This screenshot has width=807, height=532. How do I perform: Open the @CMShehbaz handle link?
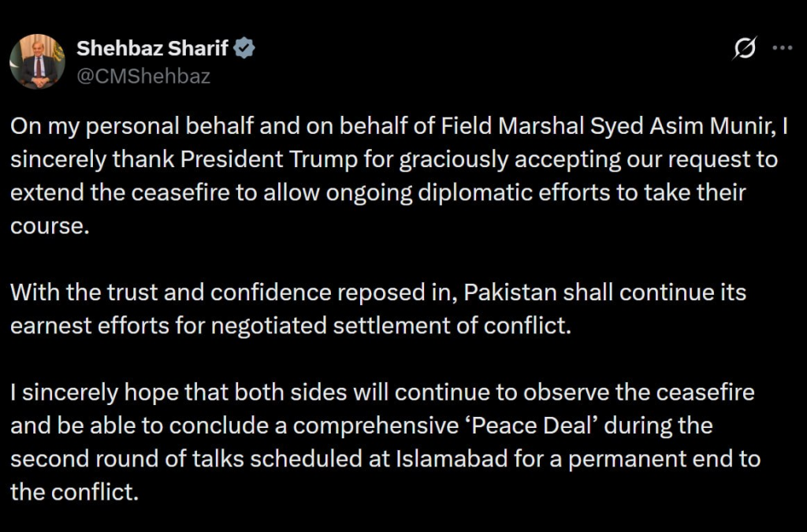pyautogui.click(x=143, y=76)
